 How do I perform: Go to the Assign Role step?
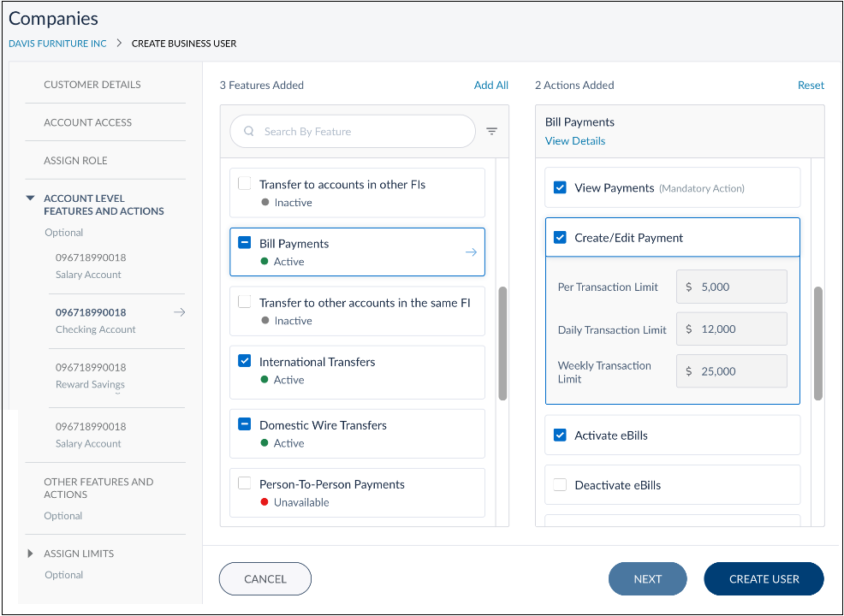tap(75, 161)
